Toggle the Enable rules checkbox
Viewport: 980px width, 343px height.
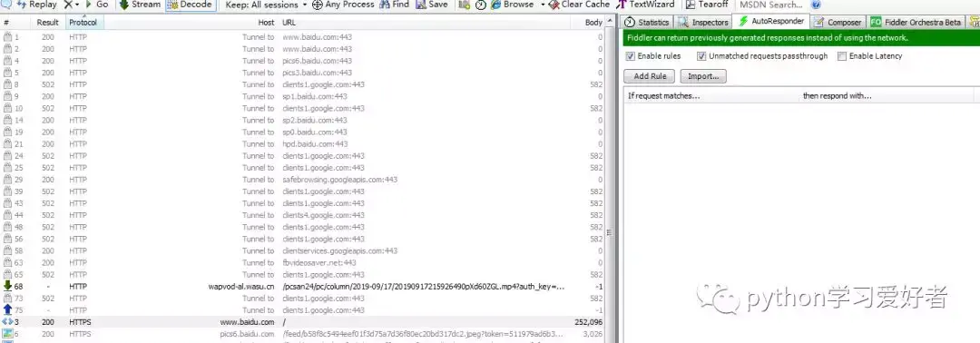[630, 56]
